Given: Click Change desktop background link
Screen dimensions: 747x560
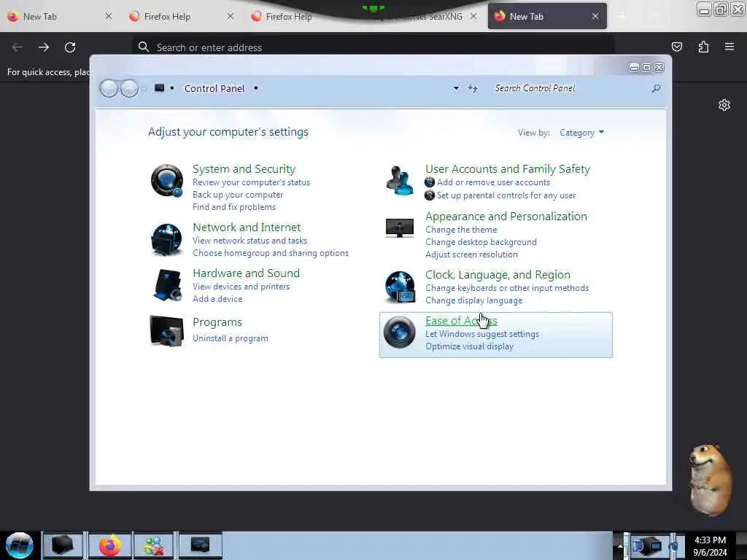Looking at the screenshot, I should [481, 242].
